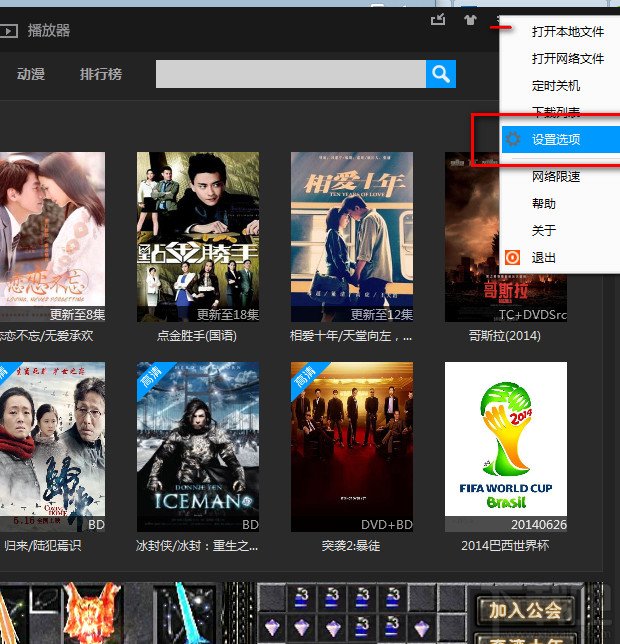
Task: Click the 更新至18集 label
Action: click(x=228, y=315)
